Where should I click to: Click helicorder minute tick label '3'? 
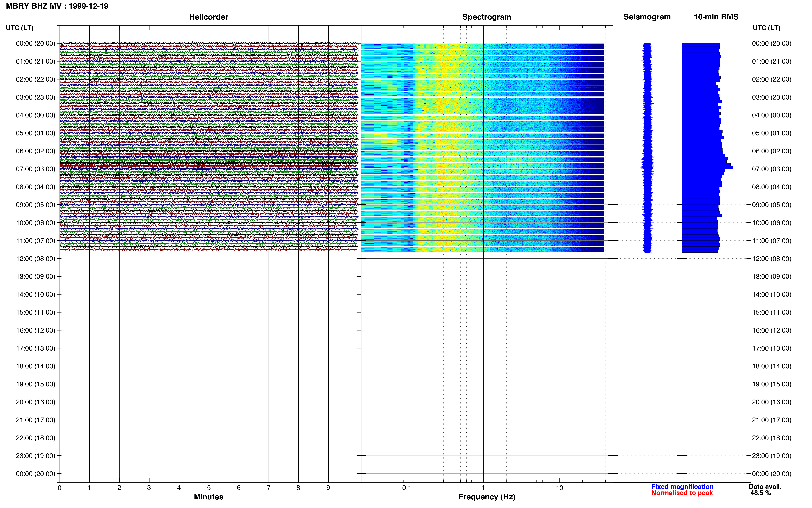tap(149, 488)
